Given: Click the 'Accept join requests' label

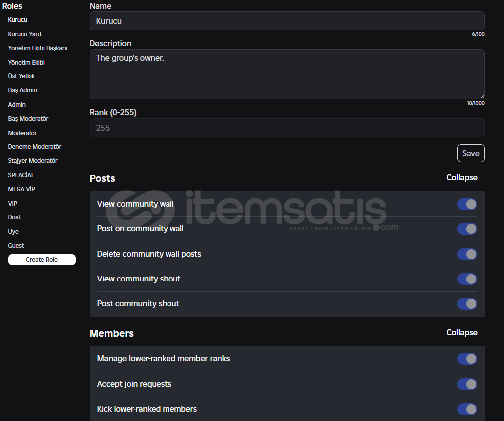Looking at the screenshot, I should pyautogui.click(x=134, y=384).
